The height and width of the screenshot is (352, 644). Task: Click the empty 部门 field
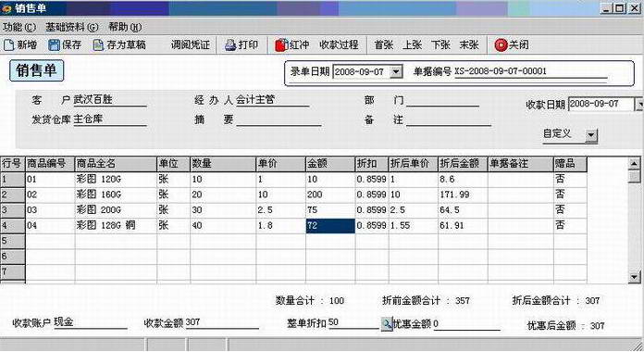(442, 100)
